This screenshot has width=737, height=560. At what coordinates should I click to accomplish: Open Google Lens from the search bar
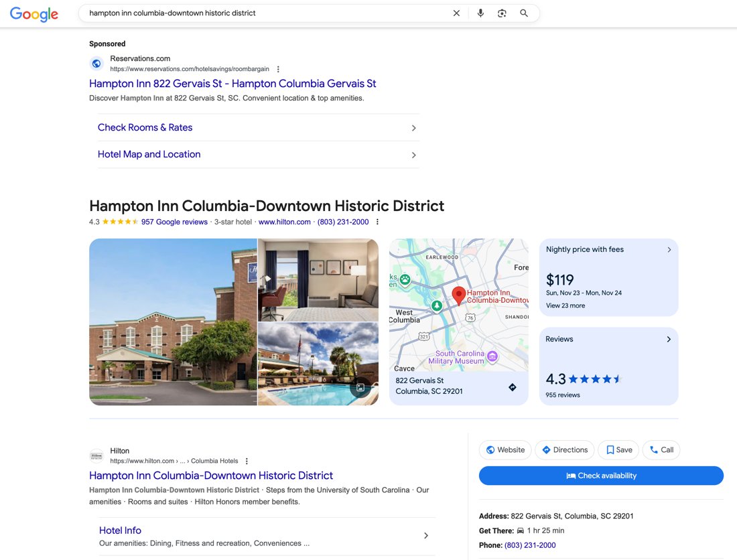click(x=502, y=13)
